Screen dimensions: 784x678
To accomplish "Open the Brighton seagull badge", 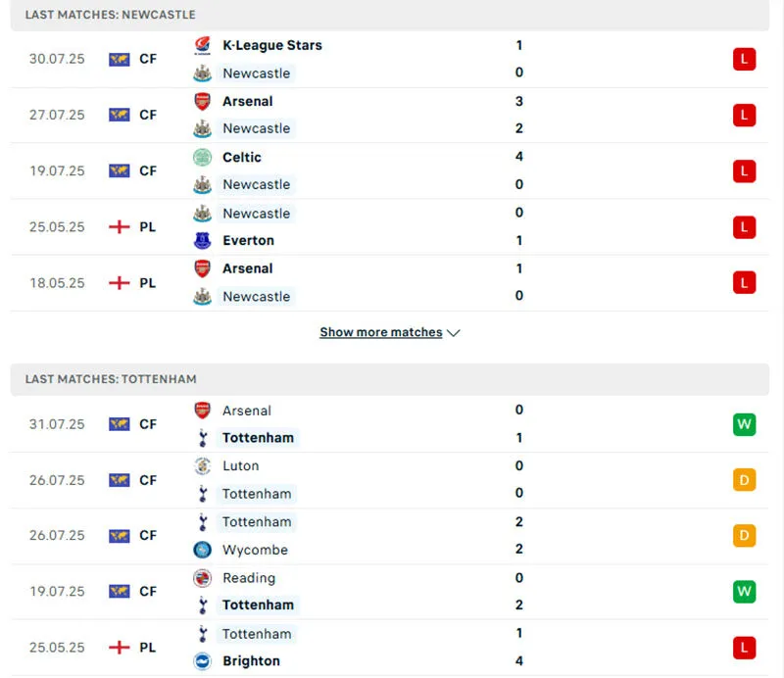I will (x=202, y=661).
